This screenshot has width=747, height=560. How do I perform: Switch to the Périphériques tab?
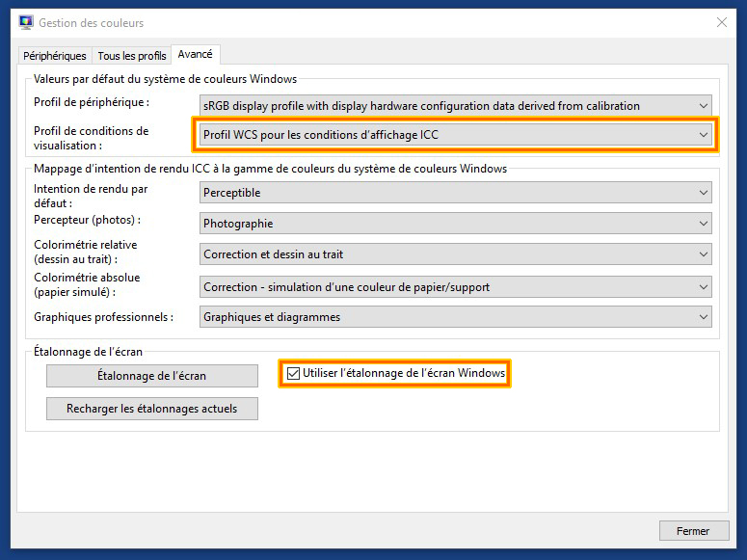[x=55, y=56]
